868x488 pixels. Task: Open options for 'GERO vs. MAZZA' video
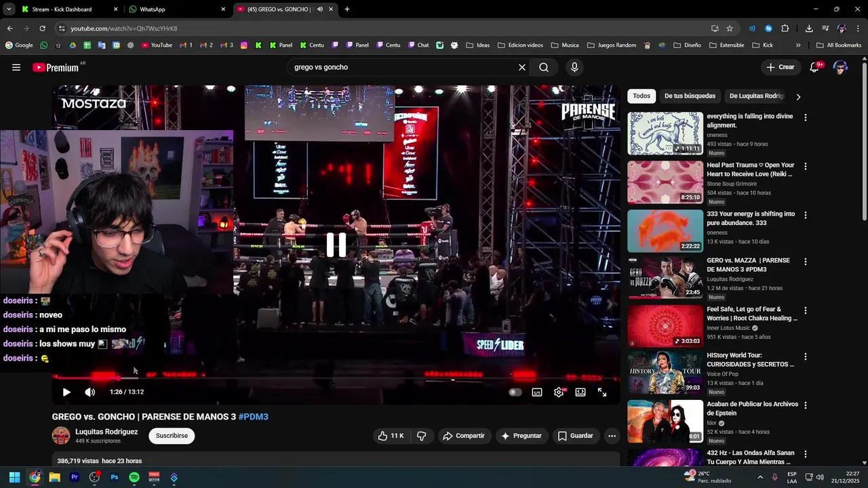pyautogui.click(x=806, y=262)
